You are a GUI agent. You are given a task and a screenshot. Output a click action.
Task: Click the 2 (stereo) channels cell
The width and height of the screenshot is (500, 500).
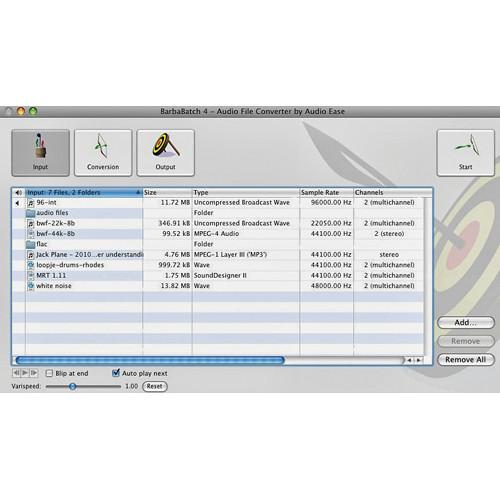(389, 234)
